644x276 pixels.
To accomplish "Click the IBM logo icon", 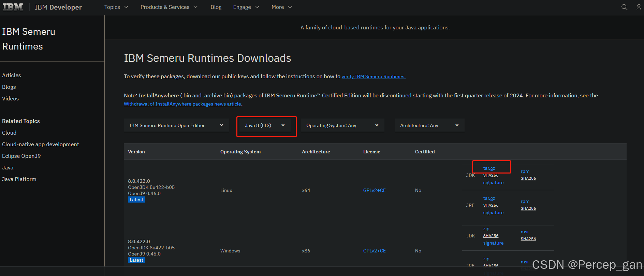I will coord(13,7).
